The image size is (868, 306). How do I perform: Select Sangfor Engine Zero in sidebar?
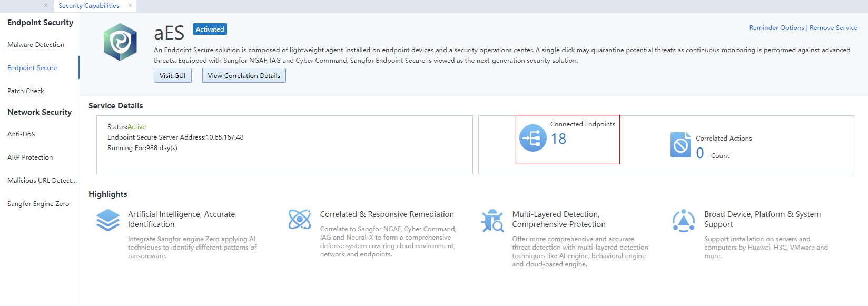[x=38, y=204]
